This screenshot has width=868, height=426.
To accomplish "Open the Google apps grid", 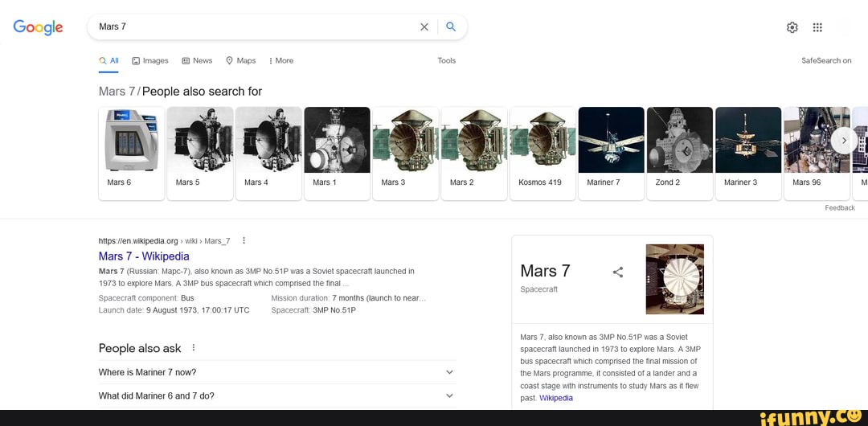I will coord(817,27).
